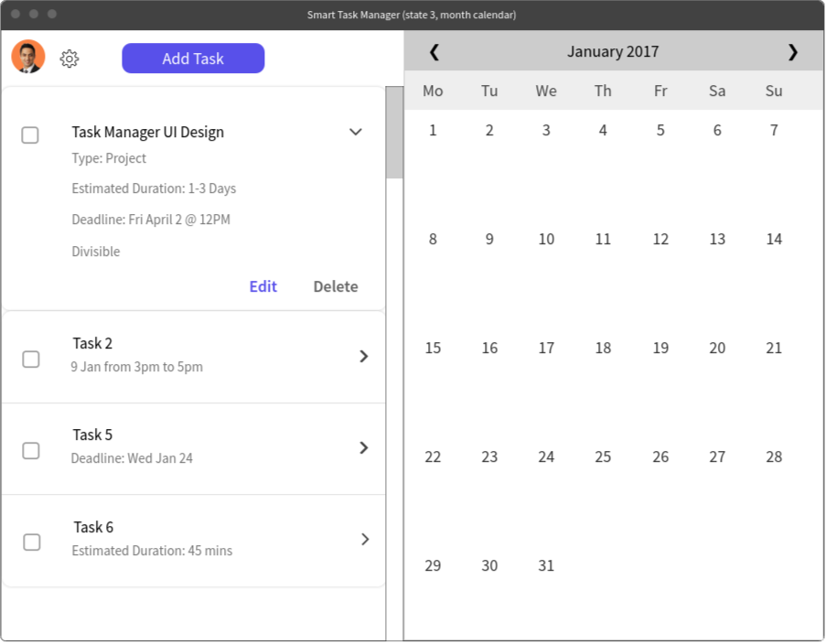The width and height of the screenshot is (826, 644).
Task: Check the Task Manager UI Design checkbox
Action: coord(30,134)
